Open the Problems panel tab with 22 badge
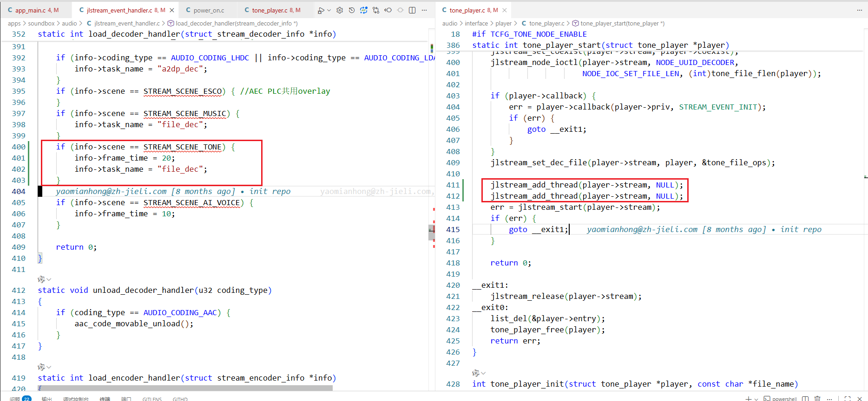 [20, 398]
